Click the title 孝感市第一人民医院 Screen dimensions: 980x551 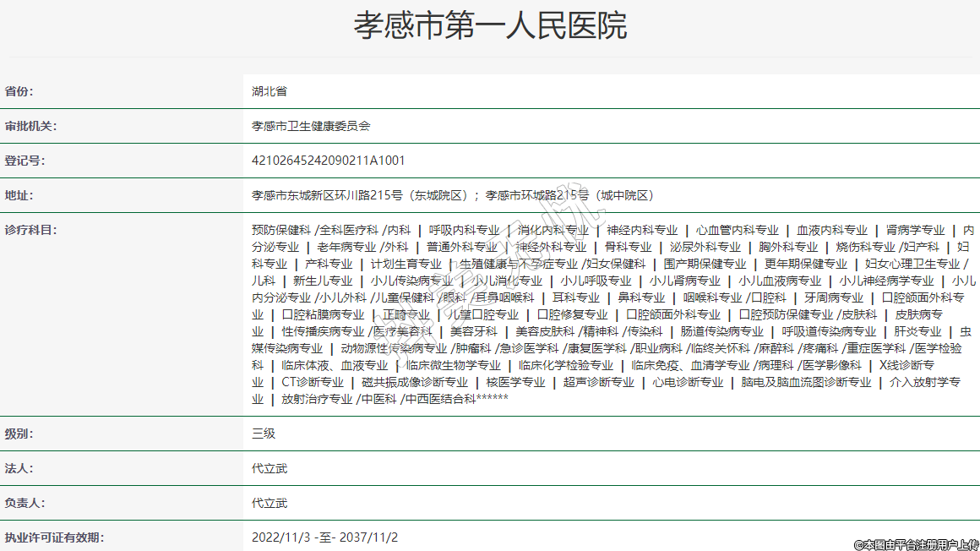tap(490, 27)
